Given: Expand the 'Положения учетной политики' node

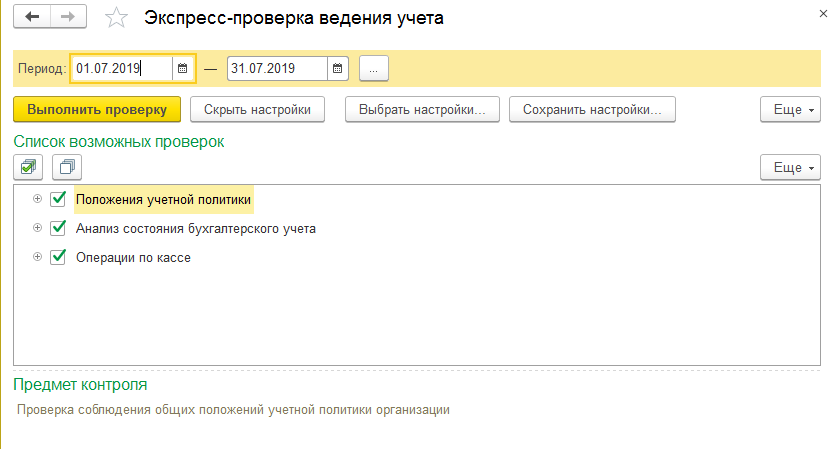Looking at the screenshot, I should tap(38, 199).
